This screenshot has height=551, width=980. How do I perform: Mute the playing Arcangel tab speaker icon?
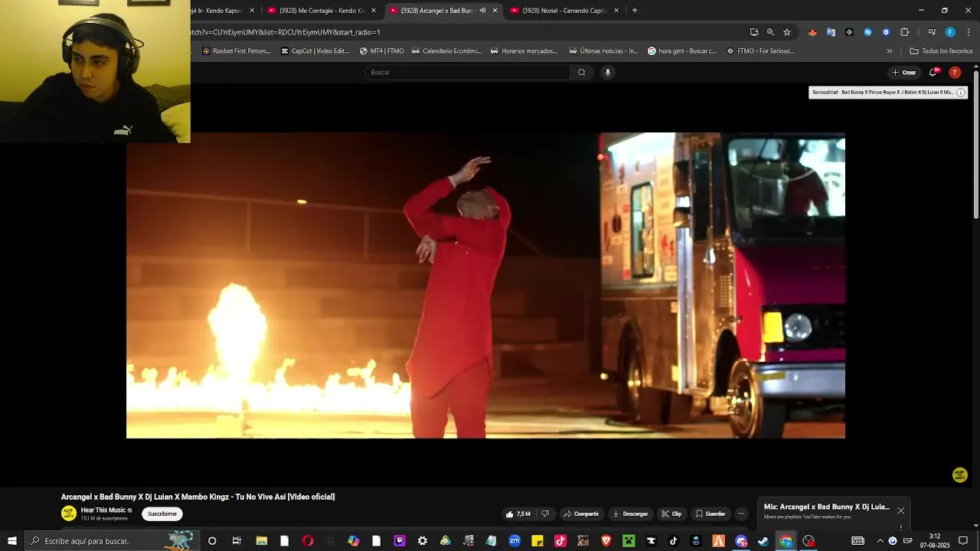coord(482,11)
